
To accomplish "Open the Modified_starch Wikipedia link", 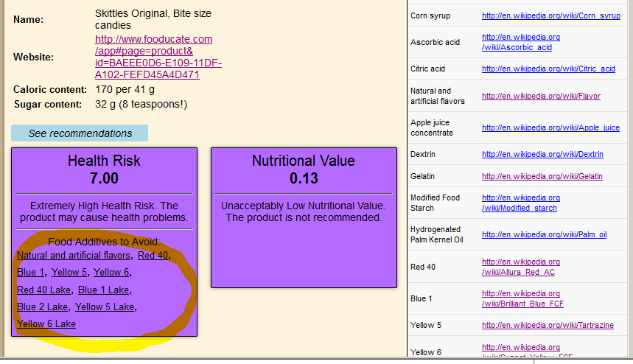I will tap(521, 203).
